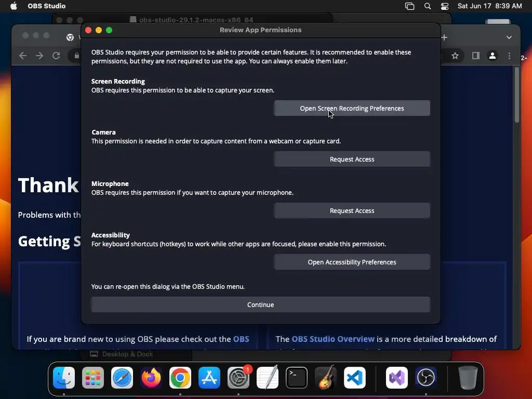
Task: Open Control Center in the menu bar
Action: pos(445,6)
